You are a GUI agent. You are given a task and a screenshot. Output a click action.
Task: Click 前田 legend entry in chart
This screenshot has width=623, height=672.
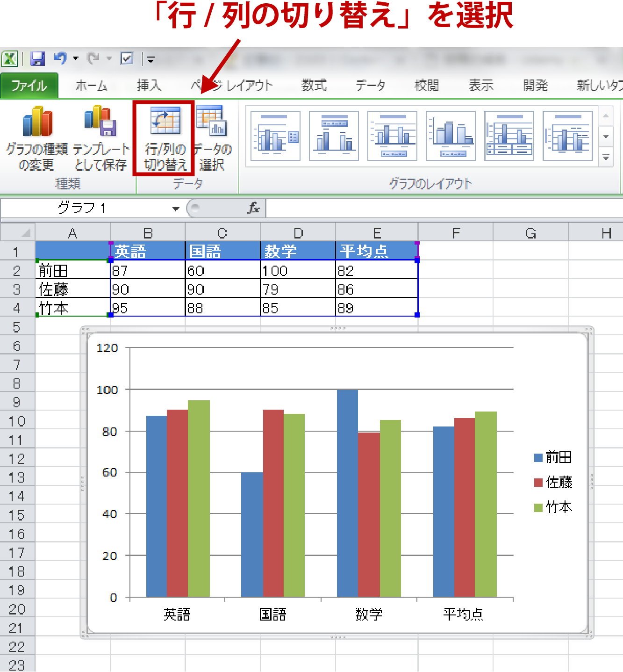553,457
